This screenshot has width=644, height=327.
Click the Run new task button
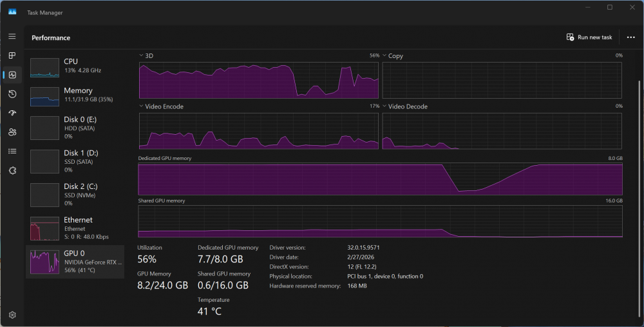[x=589, y=37]
